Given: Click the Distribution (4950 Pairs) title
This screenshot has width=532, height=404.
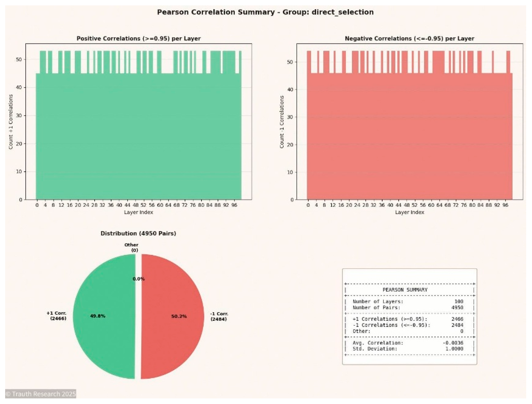Looking at the screenshot, I should 138,233.
